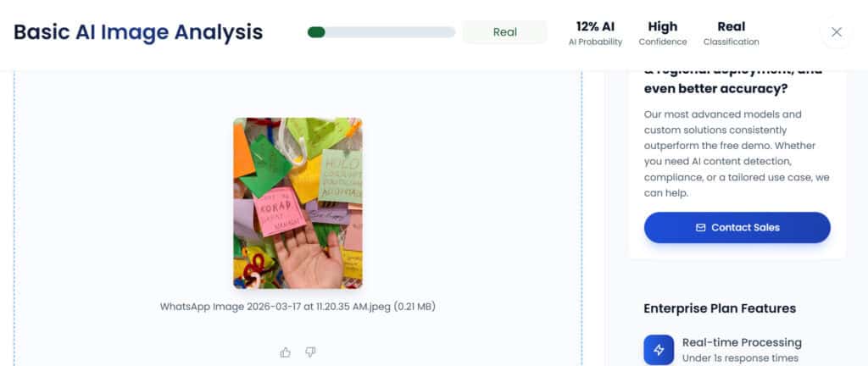Image resolution: width=868 pixels, height=366 pixels.
Task: Select the High Confidence stat
Action: [x=663, y=33]
